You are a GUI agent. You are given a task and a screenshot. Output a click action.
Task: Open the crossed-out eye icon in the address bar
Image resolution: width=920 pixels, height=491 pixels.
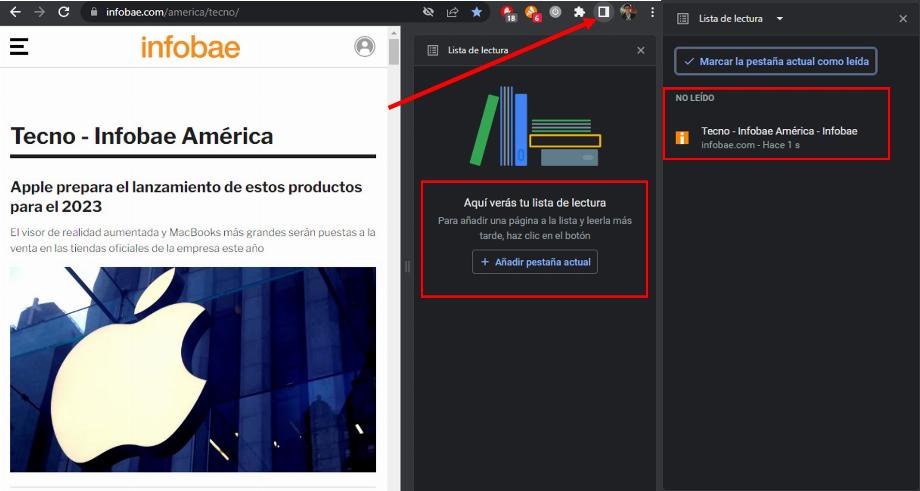(x=428, y=12)
